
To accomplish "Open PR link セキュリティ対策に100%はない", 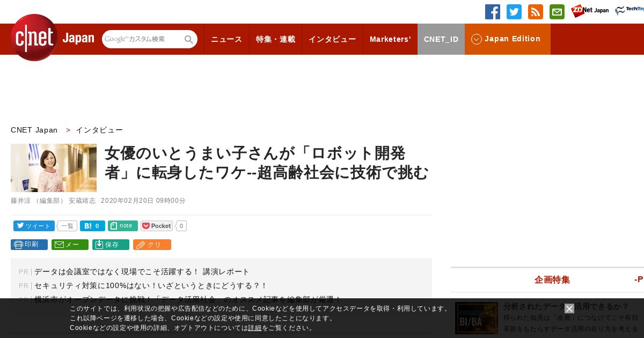I will 151,285.
